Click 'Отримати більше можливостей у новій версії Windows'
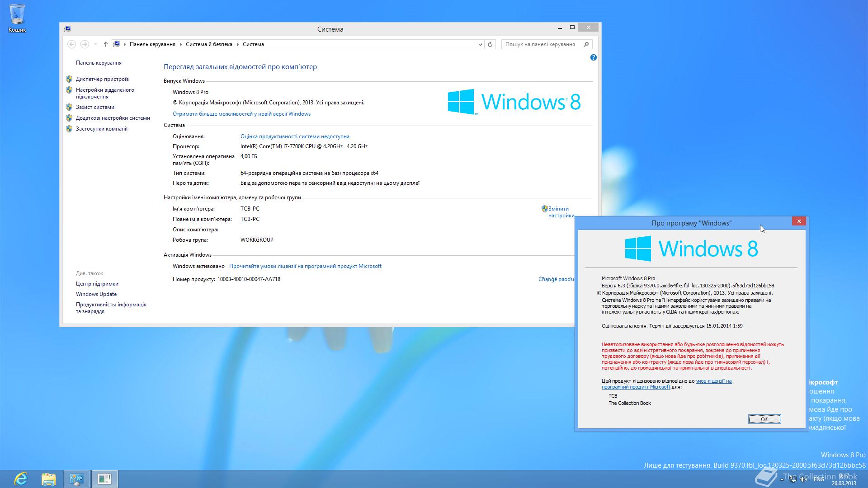Screen dimensions: 868x488 241,114
